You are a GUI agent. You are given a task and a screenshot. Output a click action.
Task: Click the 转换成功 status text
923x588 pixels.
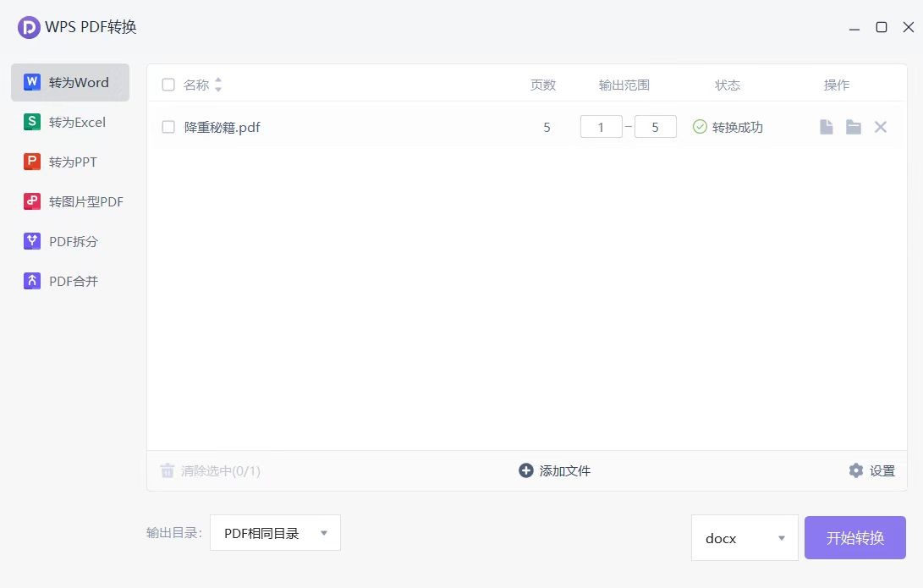click(x=738, y=127)
